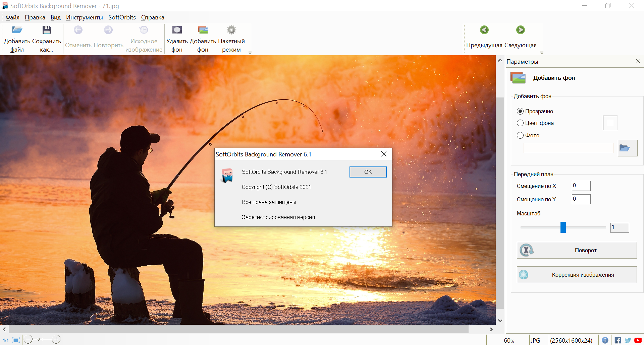
Task: Select the Прозрачно radio option
Action: [x=520, y=111]
